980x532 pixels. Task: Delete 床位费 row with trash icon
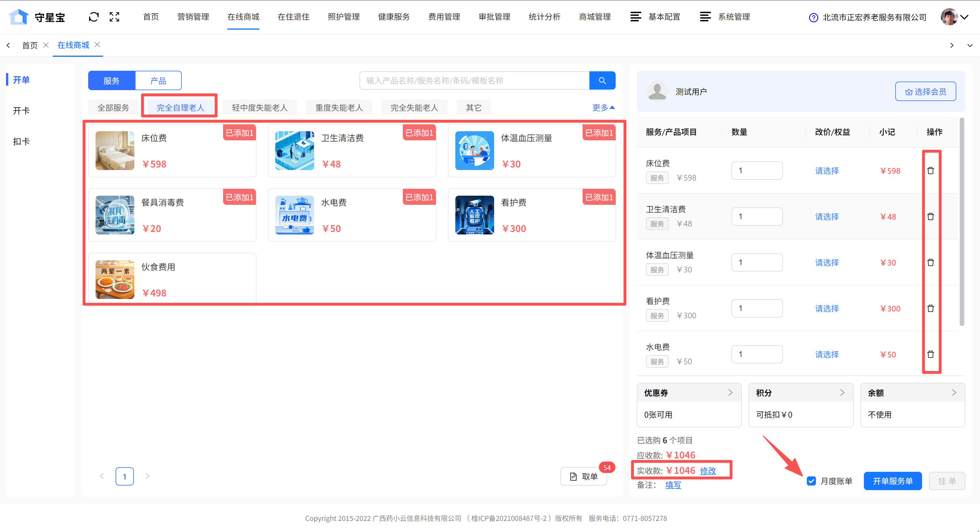pos(931,171)
